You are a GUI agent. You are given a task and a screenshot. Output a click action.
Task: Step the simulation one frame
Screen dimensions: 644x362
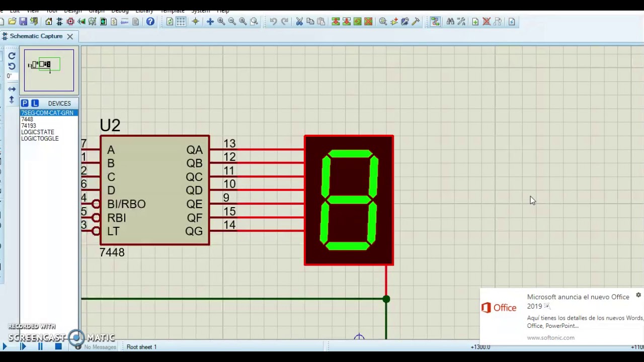tap(23, 346)
